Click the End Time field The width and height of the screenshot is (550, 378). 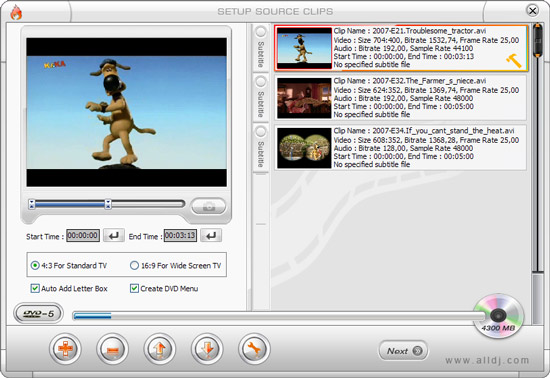(180, 235)
